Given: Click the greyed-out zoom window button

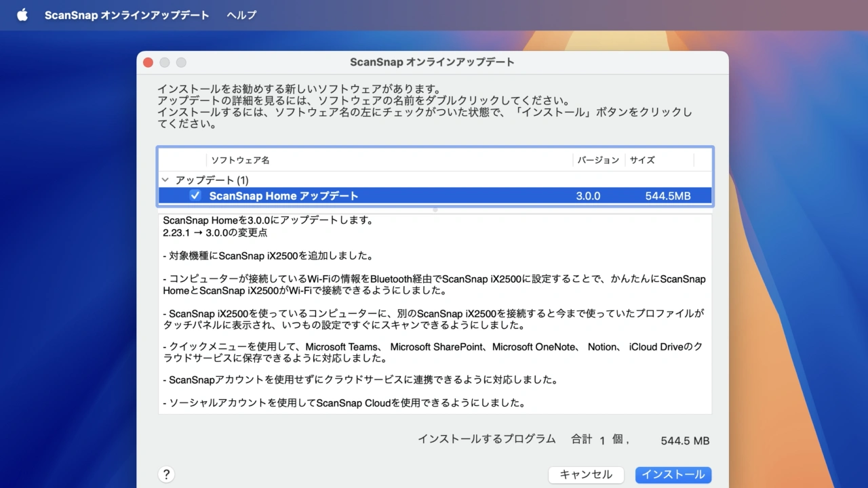Looking at the screenshot, I should [181, 62].
